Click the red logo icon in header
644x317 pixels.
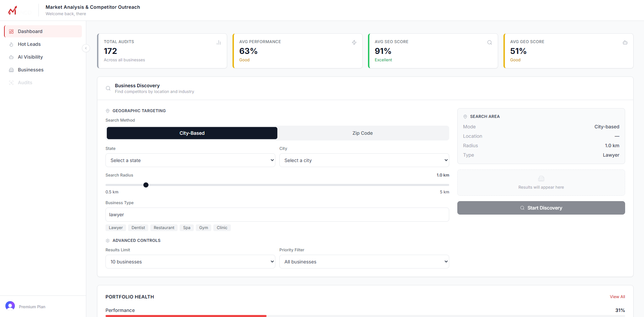click(12, 10)
